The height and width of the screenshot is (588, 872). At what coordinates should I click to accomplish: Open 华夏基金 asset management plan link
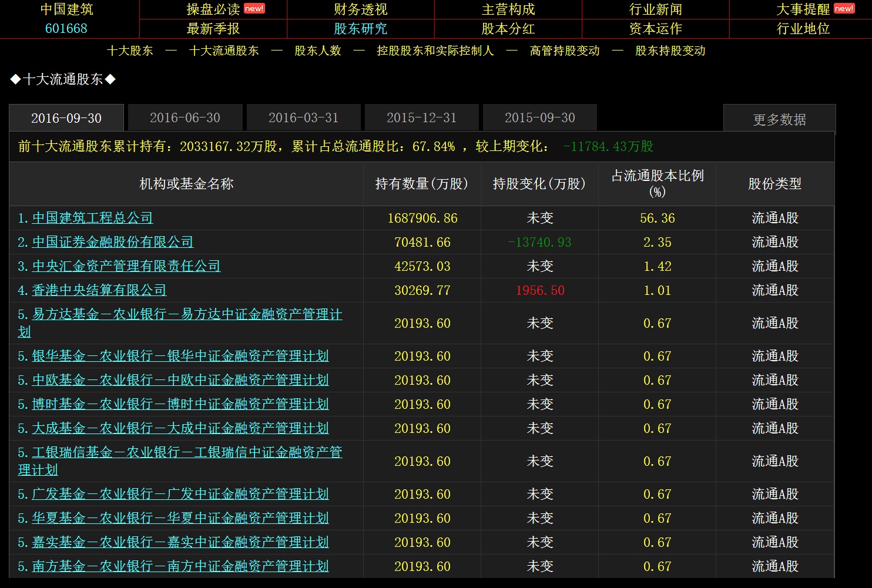180,518
